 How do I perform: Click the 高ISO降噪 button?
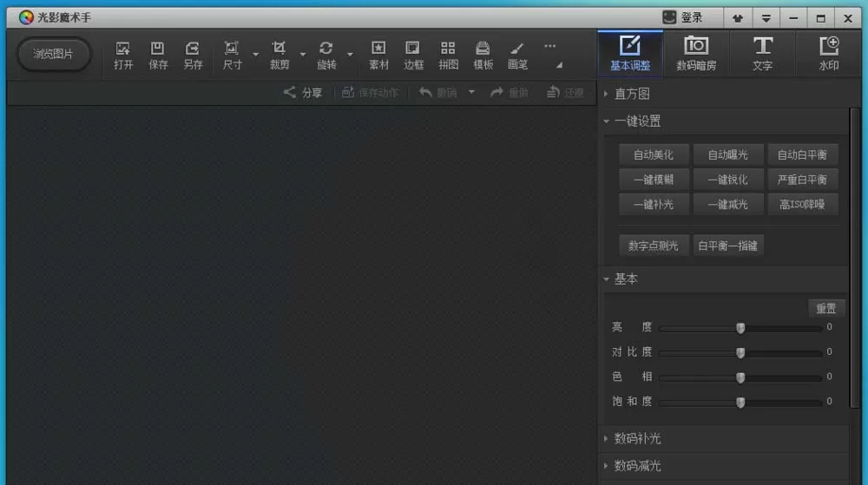(802, 205)
